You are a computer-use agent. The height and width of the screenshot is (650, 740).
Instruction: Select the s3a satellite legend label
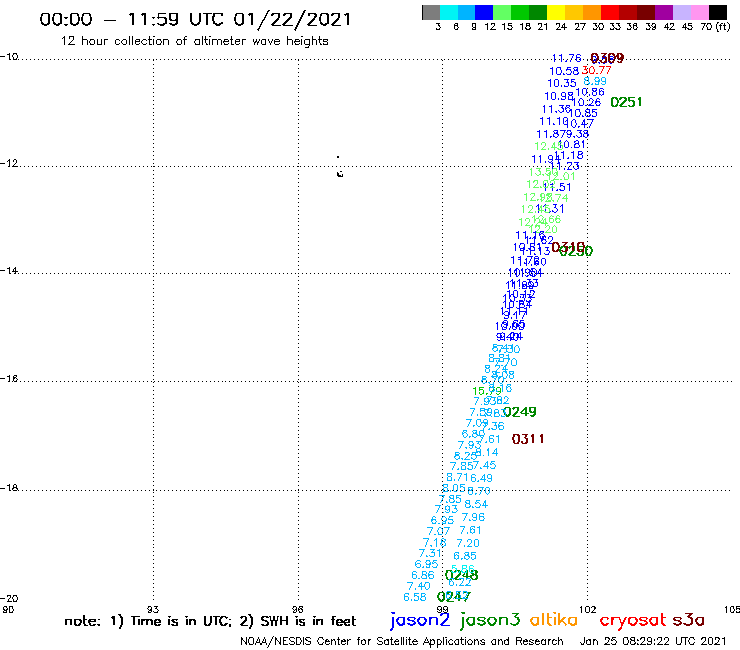tap(688, 620)
